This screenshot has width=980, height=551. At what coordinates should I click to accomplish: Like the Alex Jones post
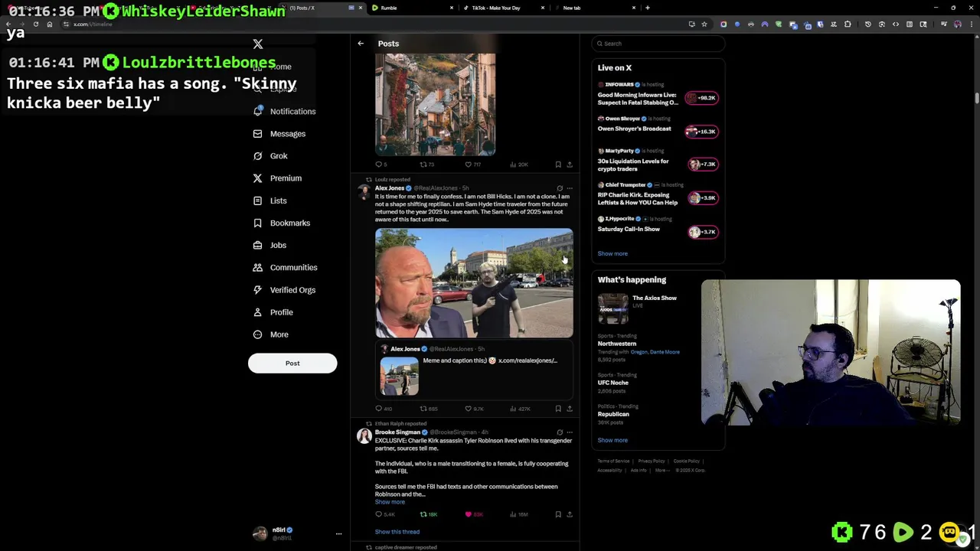469,409
